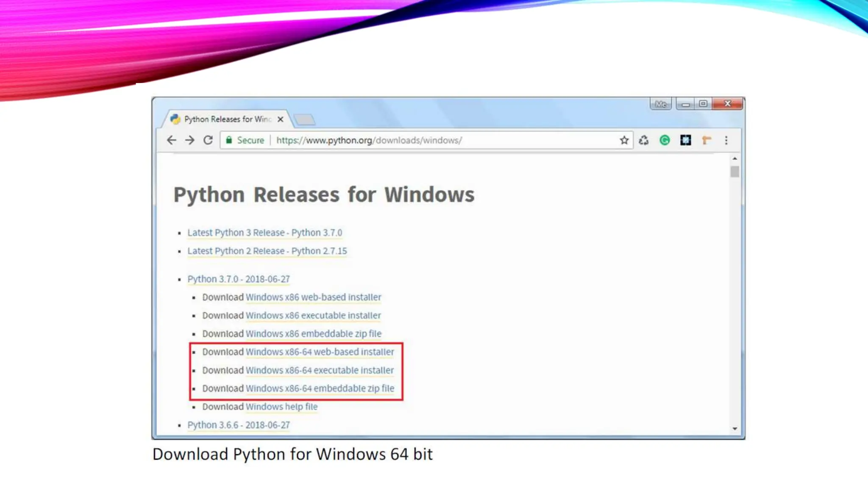868x488 pixels.
Task: Open the green Grammarly extension icon
Action: (x=665, y=140)
